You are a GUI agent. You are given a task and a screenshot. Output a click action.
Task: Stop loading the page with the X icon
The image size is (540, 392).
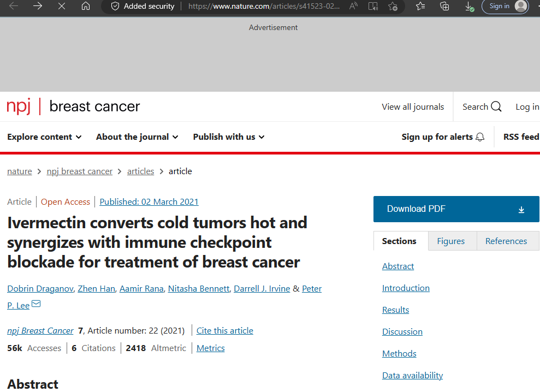click(x=62, y=6)
